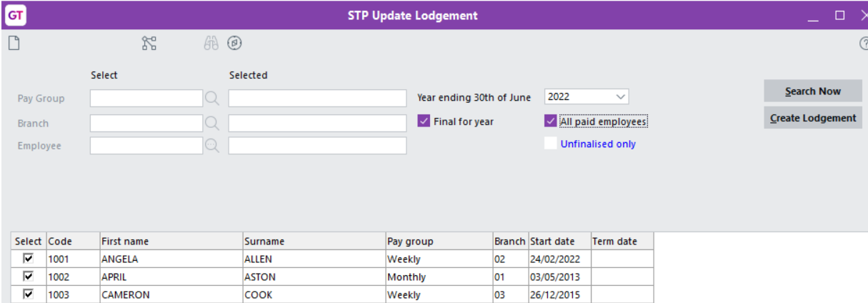This screenshot has height=303, width=868.
Task: Click the Search Now button
Action: (813, 91)
